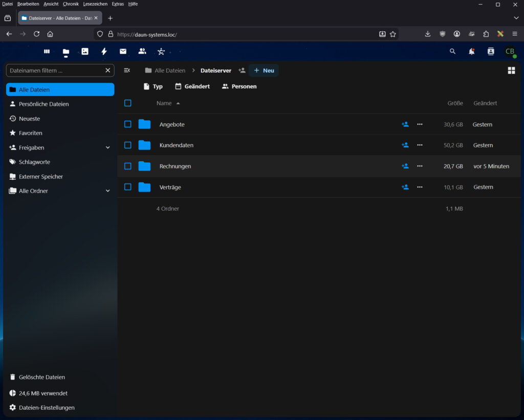Open unified search with the magnifier icon
Image resolution: width=524 pixels, height=420 pixels.
click(x=452, y=51)
